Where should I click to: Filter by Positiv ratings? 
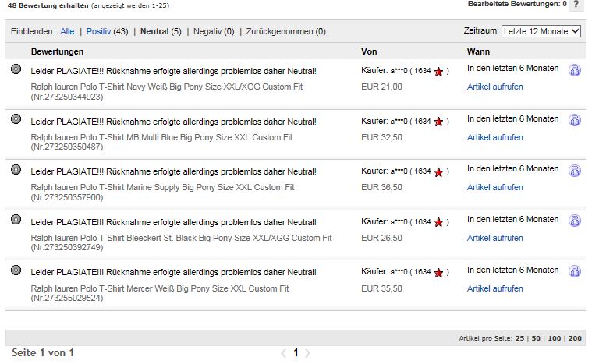(99, 32)
